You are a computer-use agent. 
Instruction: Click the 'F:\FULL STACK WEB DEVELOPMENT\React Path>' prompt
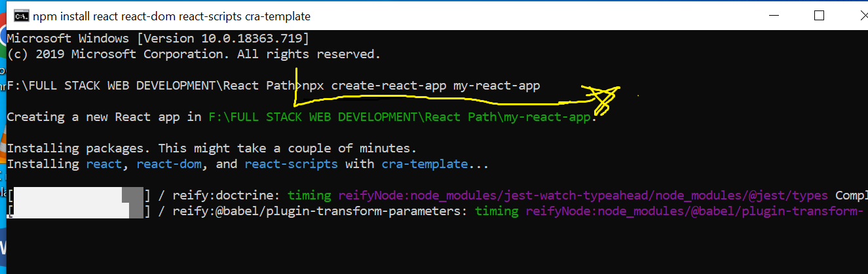(155, 86)
